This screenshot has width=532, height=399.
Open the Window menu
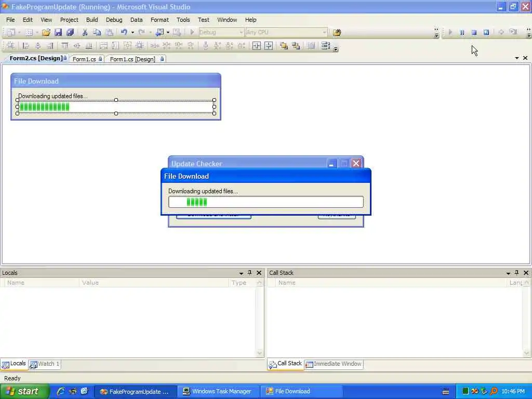coord(227,20)
